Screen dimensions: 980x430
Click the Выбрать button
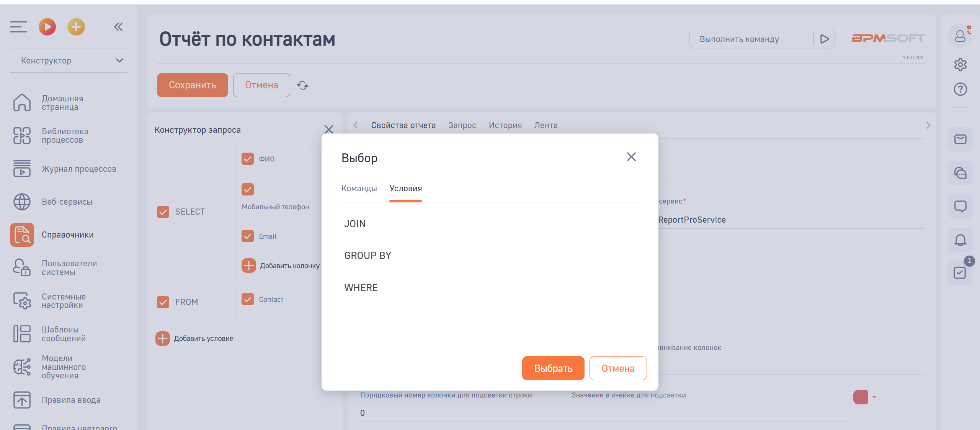click(553, 368)
